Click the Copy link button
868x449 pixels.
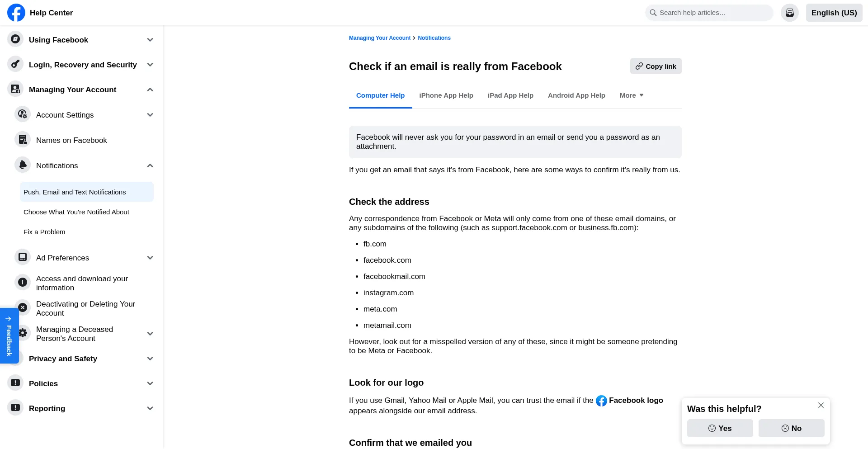click(x=656, y=66)
